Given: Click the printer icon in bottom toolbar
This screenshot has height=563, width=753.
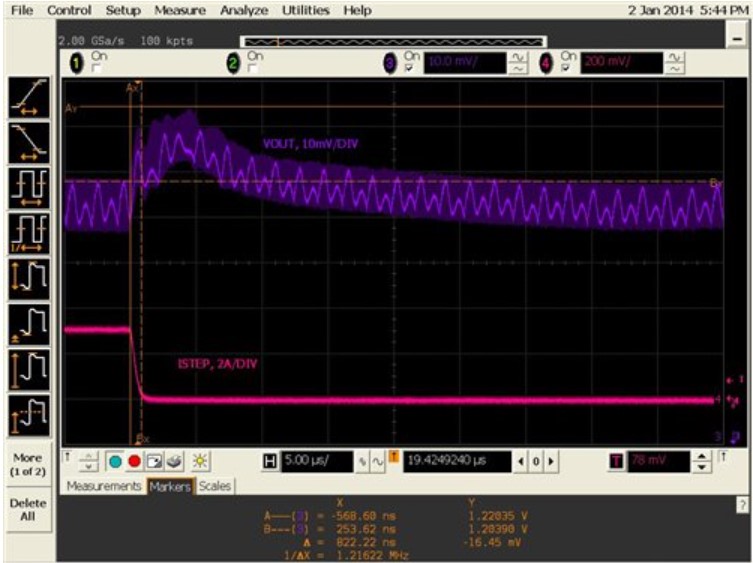Looking at the screenshot, I should click(174, 460).
